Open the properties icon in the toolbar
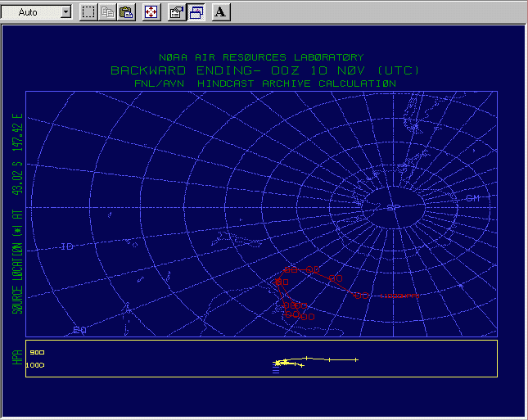The image size is (528, 420). point(176,12)
